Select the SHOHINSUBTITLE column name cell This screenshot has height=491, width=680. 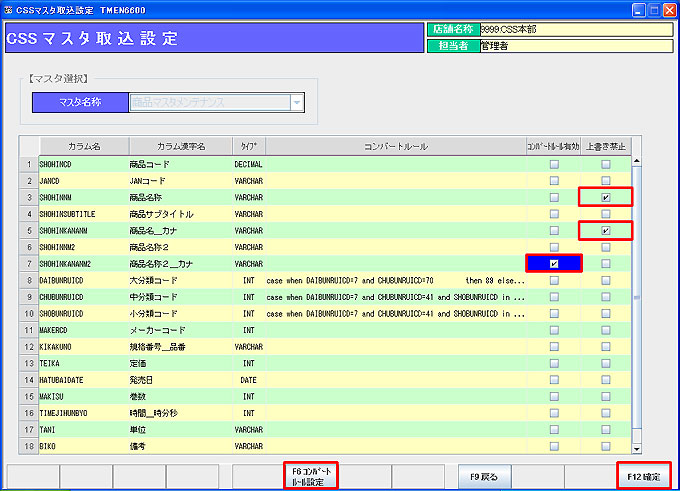pos(84,214)
